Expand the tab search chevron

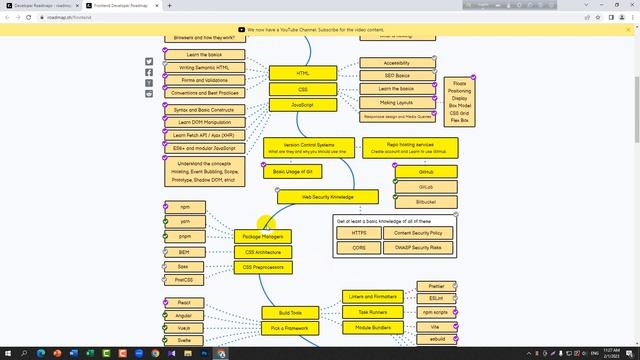pos(586,5)
